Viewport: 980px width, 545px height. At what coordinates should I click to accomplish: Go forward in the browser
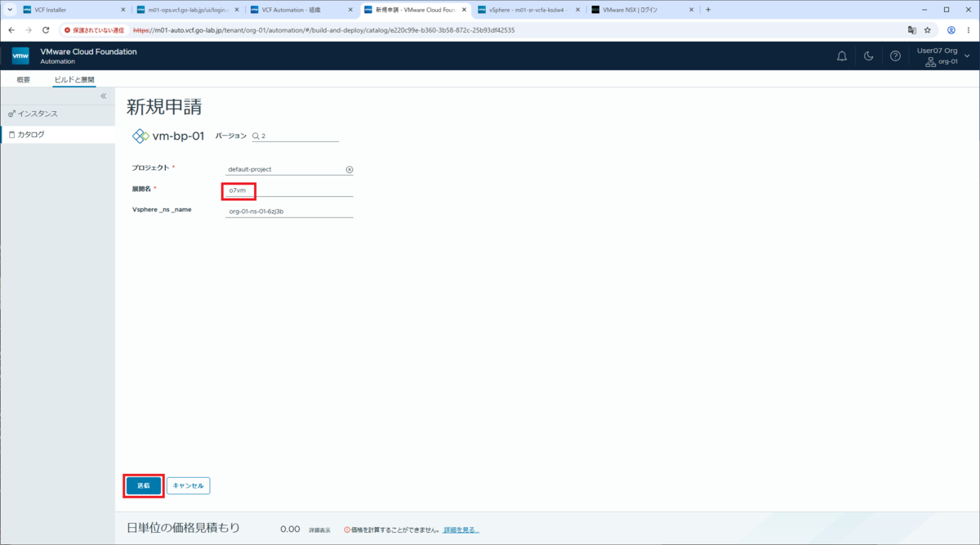(x=29, y=29)
